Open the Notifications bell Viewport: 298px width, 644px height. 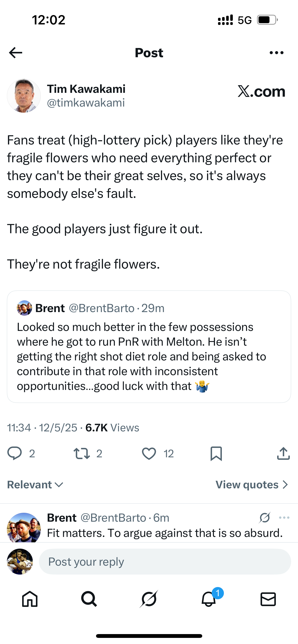point(209,599)
